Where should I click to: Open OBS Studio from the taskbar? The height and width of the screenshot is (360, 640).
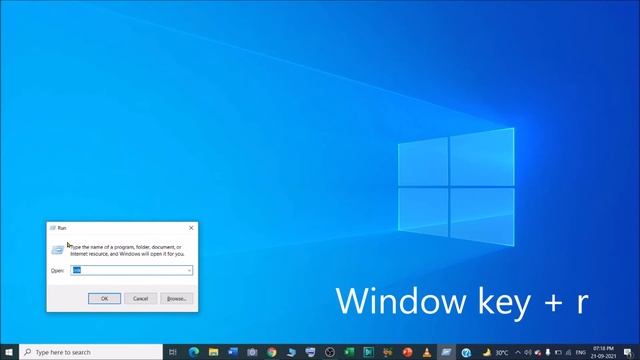click(330, 352)
